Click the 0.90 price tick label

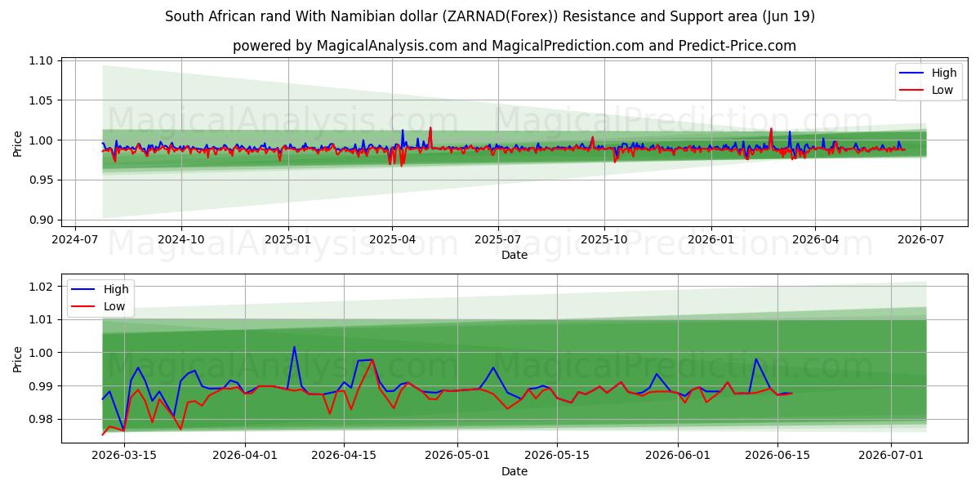point(41,220)
